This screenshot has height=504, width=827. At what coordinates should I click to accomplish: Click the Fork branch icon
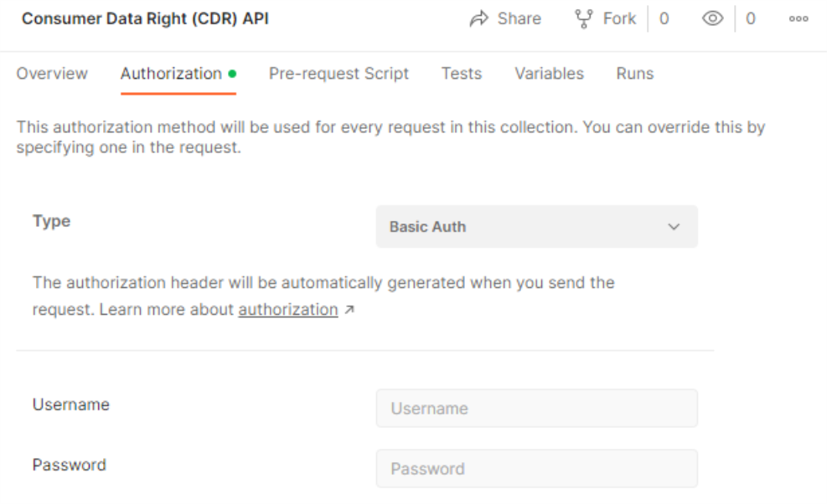pos(584,19)
